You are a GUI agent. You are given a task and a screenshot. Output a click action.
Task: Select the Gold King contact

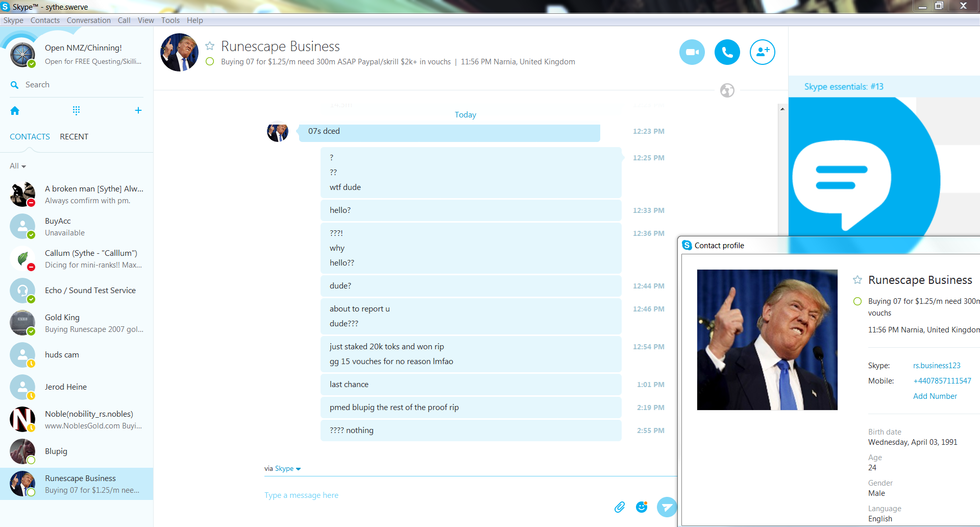tap(77, 323)
